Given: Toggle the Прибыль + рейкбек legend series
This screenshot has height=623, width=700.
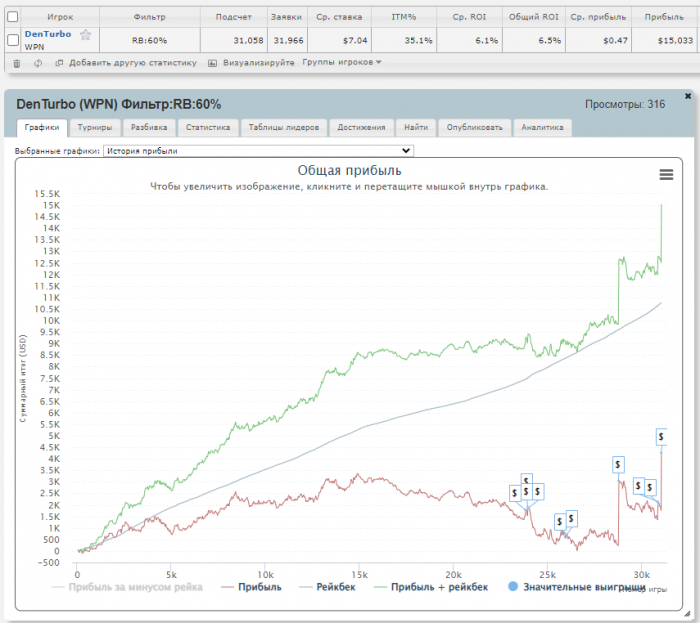Looking at the screenshot, I should 431,587.
